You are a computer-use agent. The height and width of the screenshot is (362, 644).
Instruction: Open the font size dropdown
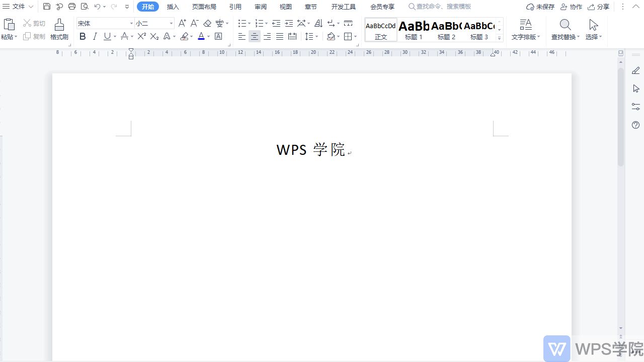click(x=170, y=23)
